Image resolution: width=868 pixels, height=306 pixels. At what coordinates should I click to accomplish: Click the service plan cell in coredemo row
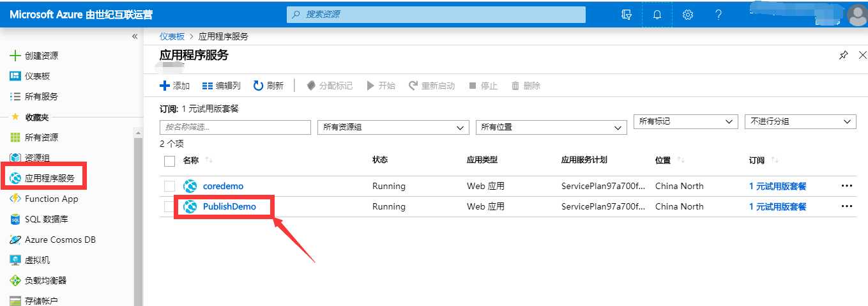[604, 186]
